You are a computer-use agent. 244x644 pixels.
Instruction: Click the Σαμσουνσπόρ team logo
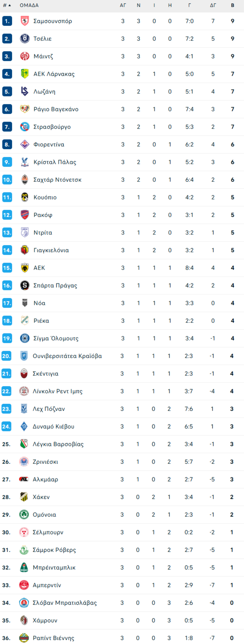(25, 21)
